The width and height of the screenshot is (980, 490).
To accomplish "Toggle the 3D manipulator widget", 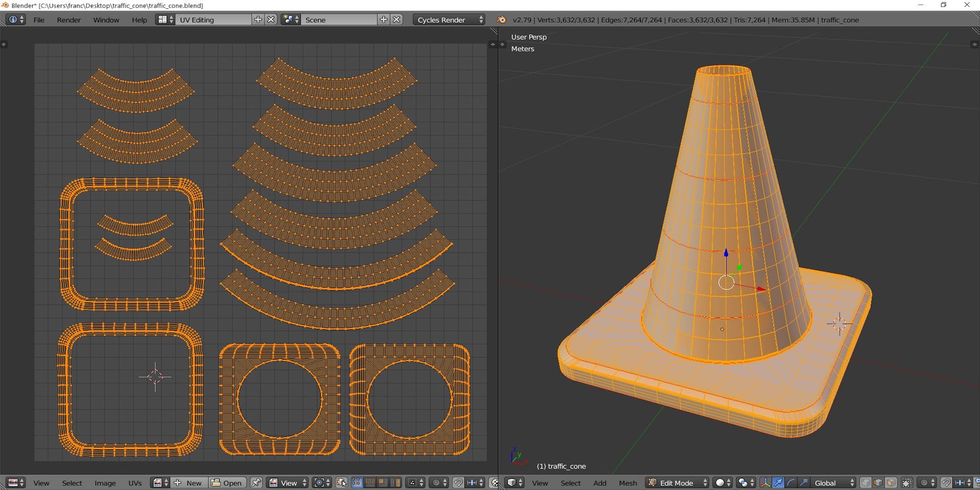I will point(765,482).
